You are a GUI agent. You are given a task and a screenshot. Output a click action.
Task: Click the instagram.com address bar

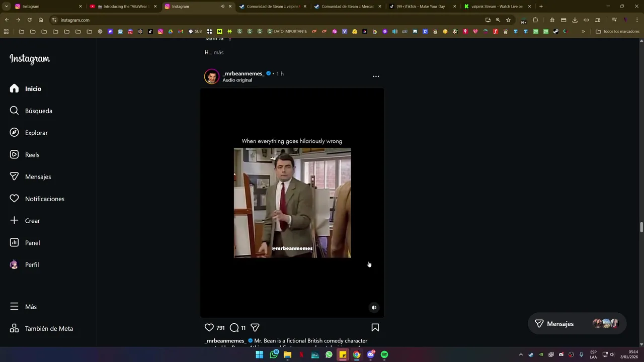(x=267, y=20)
